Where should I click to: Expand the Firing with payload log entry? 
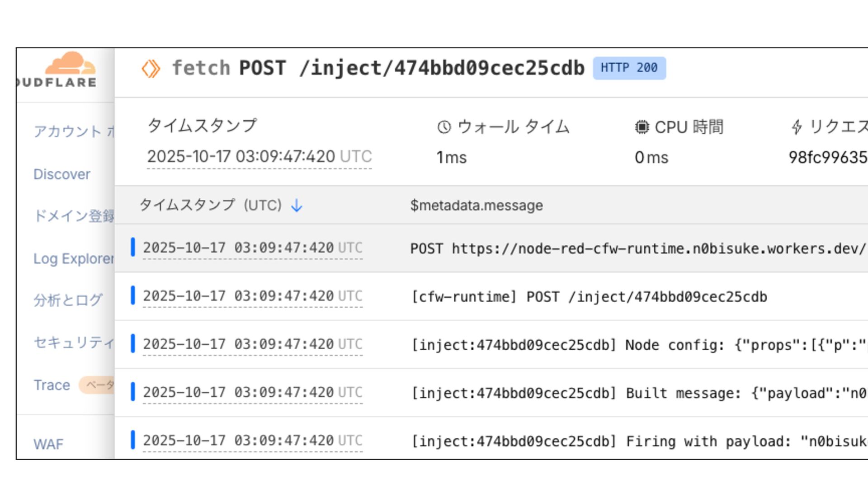[637, 441]
